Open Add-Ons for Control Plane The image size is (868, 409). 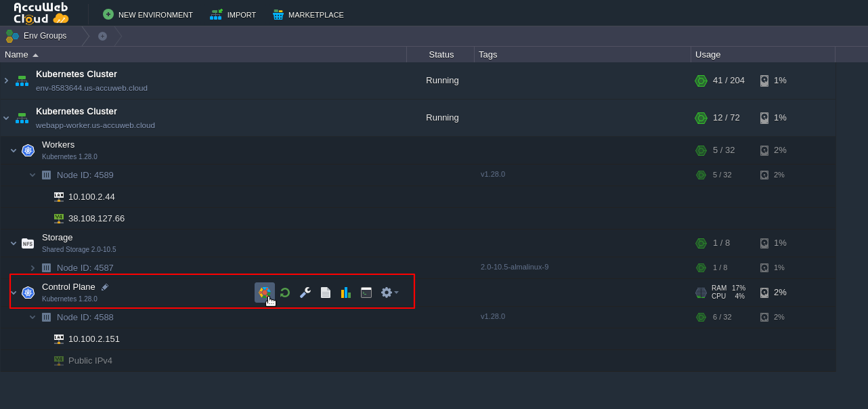[265, 293]
